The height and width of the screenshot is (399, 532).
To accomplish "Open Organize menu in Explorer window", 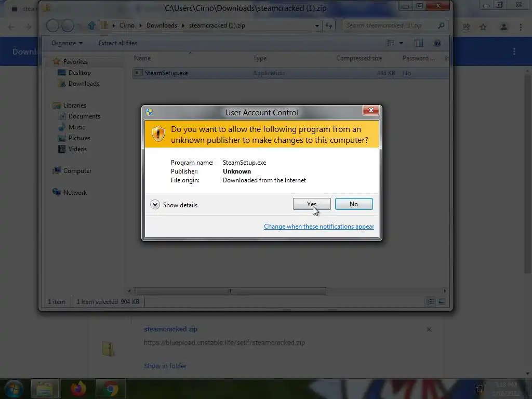I will [67, 43].
